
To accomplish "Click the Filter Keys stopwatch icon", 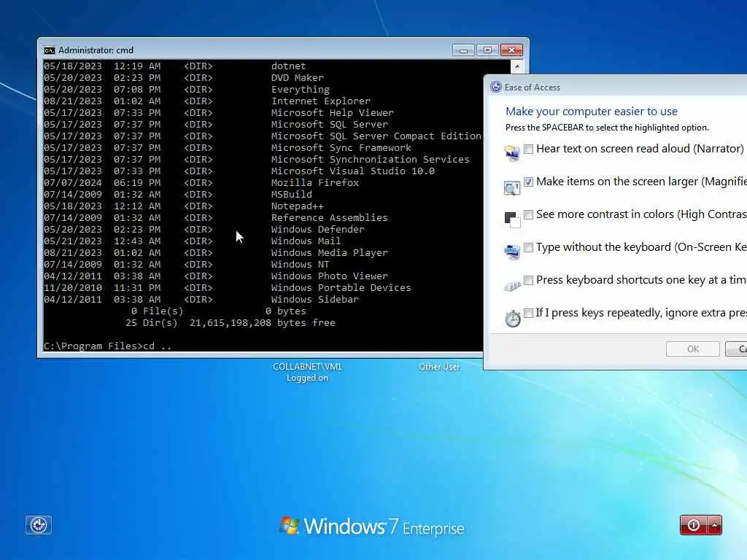I will pyautogui.click(x=513, y=318).
